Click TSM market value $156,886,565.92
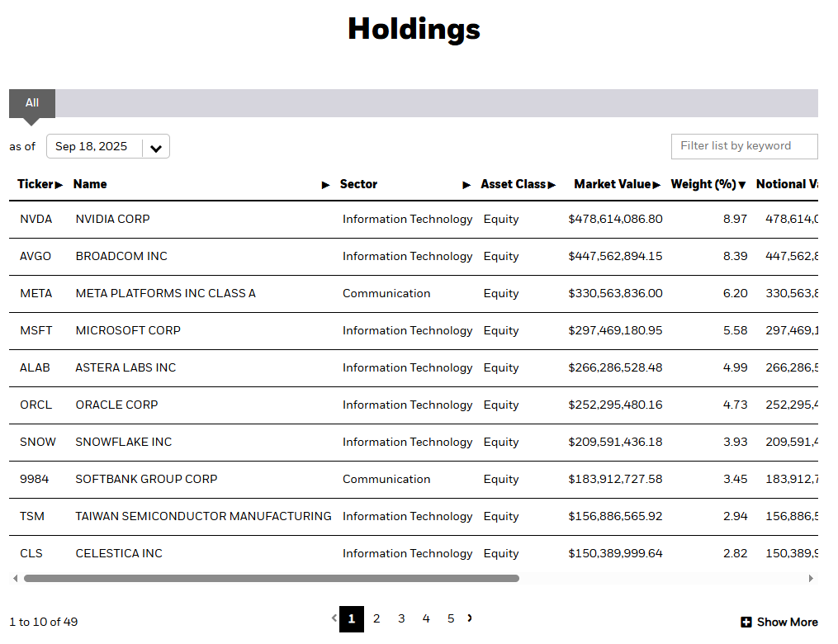Image resolution: width=838 pixels, height=644 pixels. tap(615, 516)
